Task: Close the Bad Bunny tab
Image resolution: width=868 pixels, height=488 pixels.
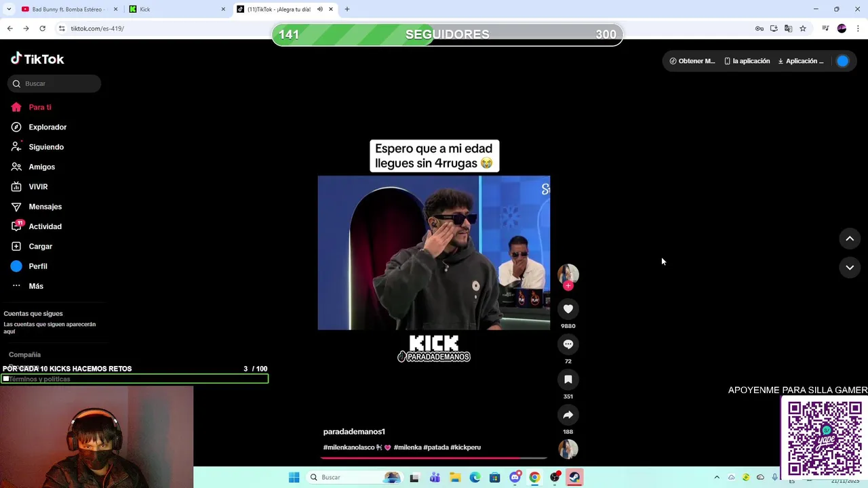Action: click(x=115, y=9)
